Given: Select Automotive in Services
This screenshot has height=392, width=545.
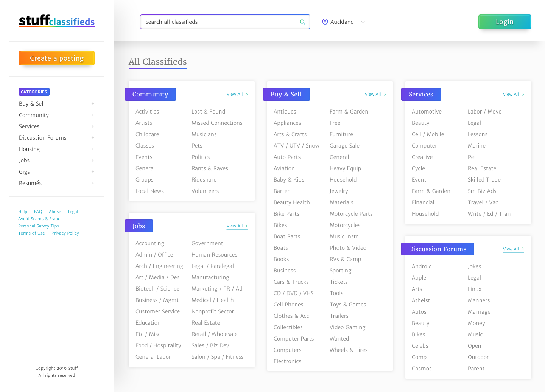Looking at the screenshot, I should (427, 112).
